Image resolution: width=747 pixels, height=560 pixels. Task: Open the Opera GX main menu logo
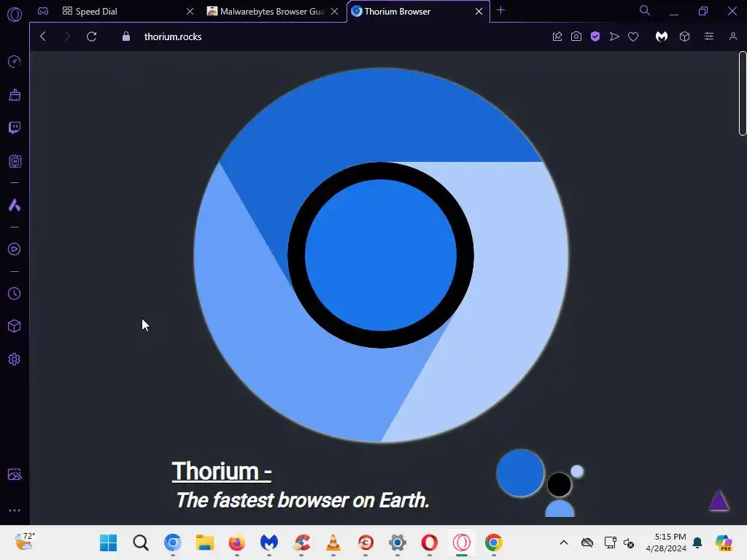[x=15, y=15]
